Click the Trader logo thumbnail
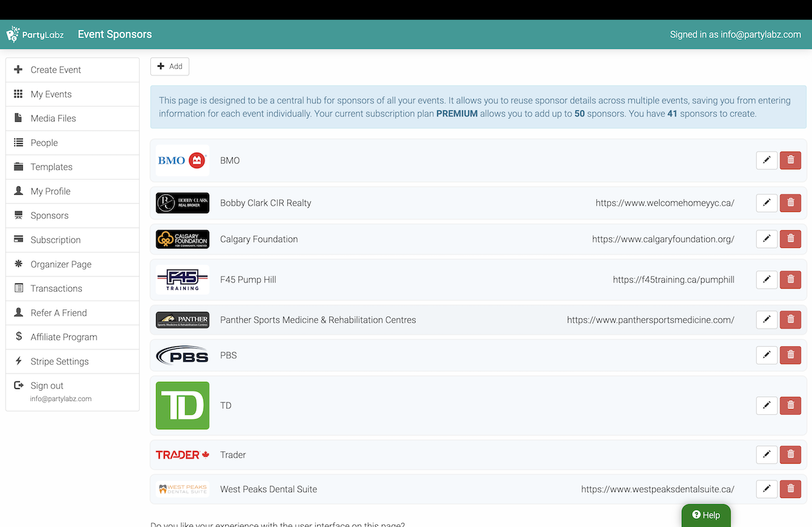The image size is (812, 527). [183, 455]
